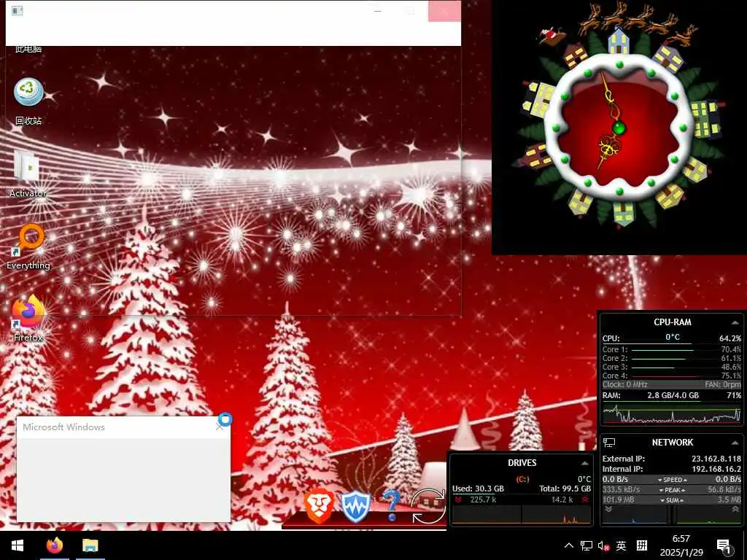Open Wise Care 365 shield icon in dock
The height and width of the screenshot is (560, 747).
pos(355,506)
